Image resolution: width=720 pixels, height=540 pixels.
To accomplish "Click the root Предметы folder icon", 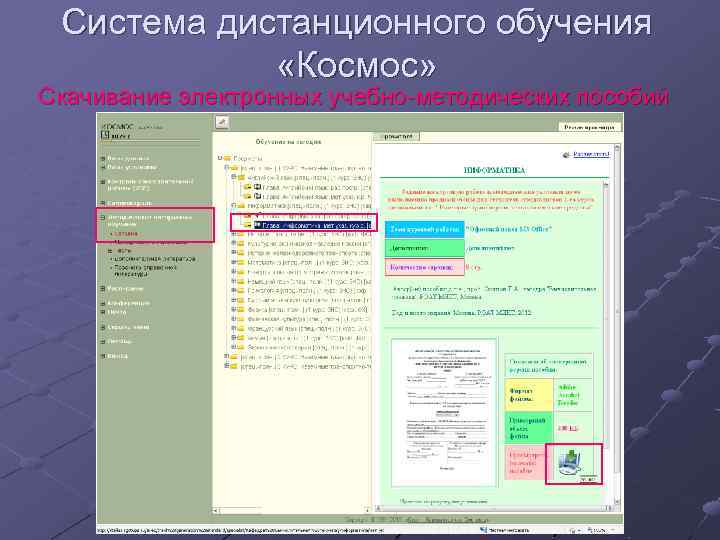I will (227, 158).
